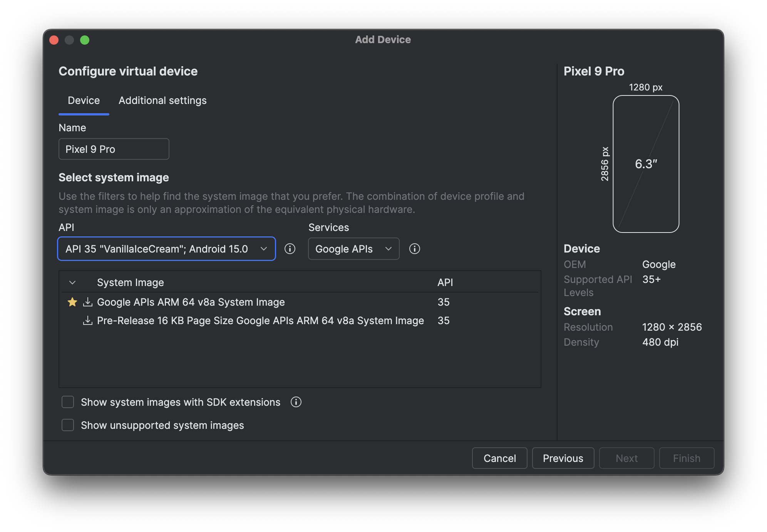This screenshot has height=532, width=767.
Task: Open the info tooltip next to the API dropdown
Action: (x=290, y=249)
